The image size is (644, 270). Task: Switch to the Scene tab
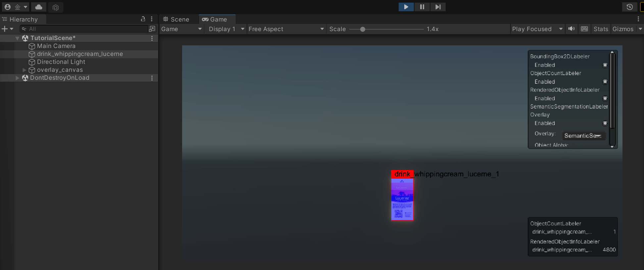pyautogui.click(x=176, y=19)
